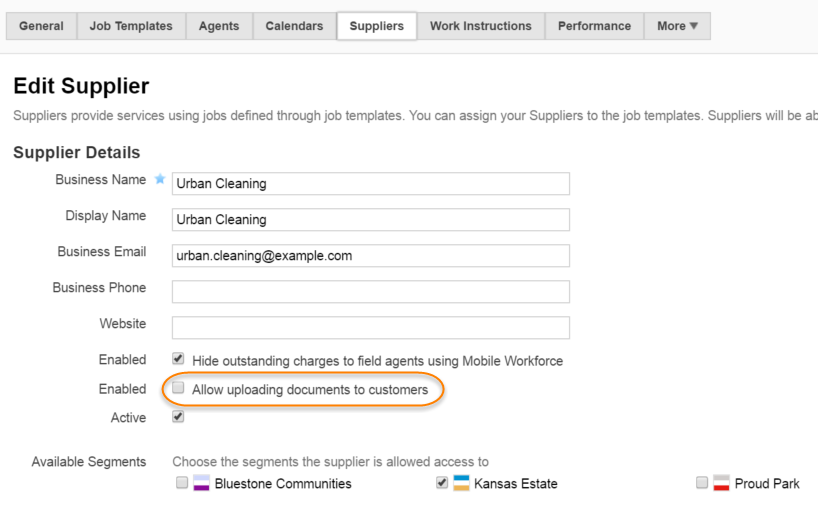Viewport: 818px width, 505px height.
Task: Toggle the Active checkbox
Action: 178,417
